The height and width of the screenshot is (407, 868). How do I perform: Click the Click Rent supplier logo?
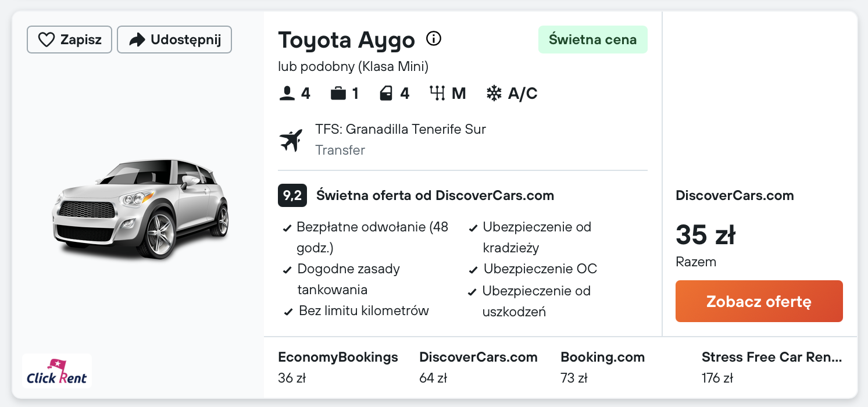point(57,371)
